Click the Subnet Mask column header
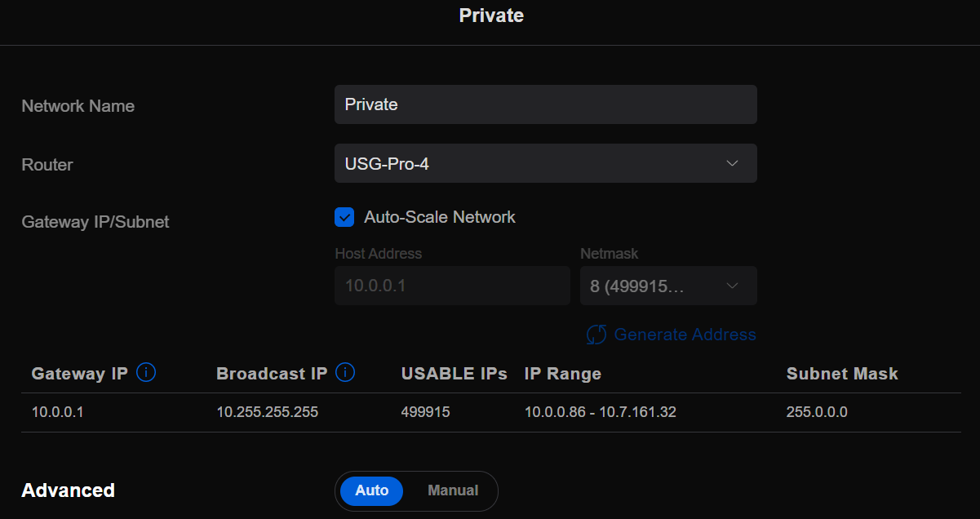This screenshot has height=519, width=980. pos(841,374)
